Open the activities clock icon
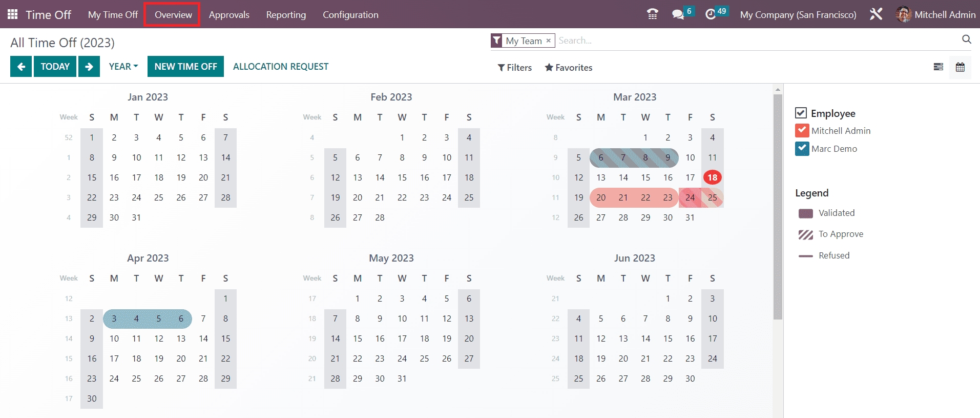 click(x=711, y=14)
